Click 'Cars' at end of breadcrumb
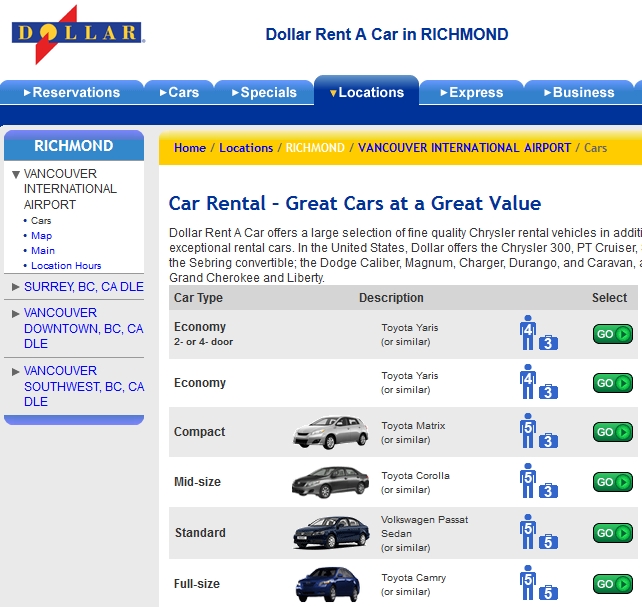The height and width of the screenshot is (607, 642). click(x=595, y=148)
